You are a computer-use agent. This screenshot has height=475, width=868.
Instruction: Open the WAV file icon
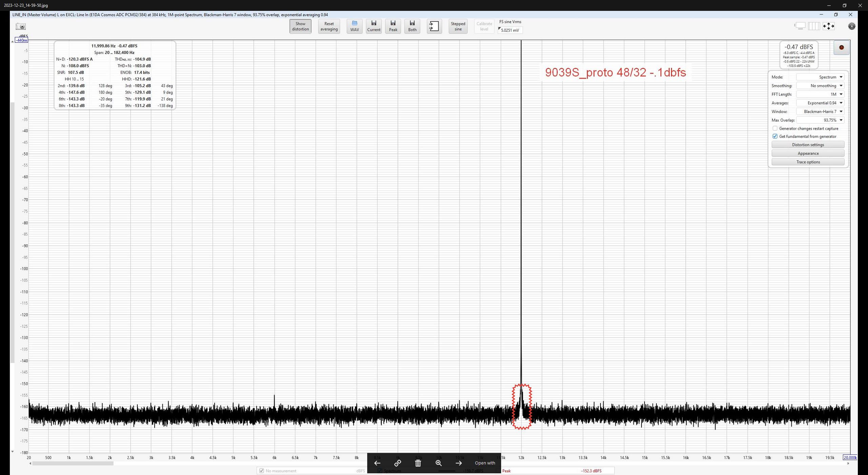click(x=355, y=26)
